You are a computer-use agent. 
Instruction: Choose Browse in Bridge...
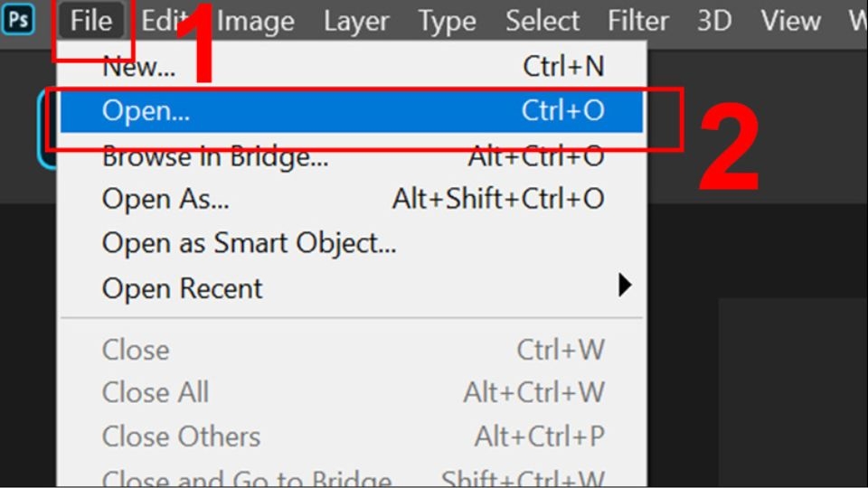215,155
